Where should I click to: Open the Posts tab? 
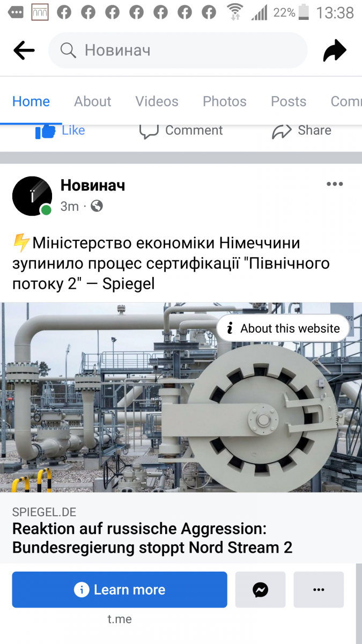(289, 101)
